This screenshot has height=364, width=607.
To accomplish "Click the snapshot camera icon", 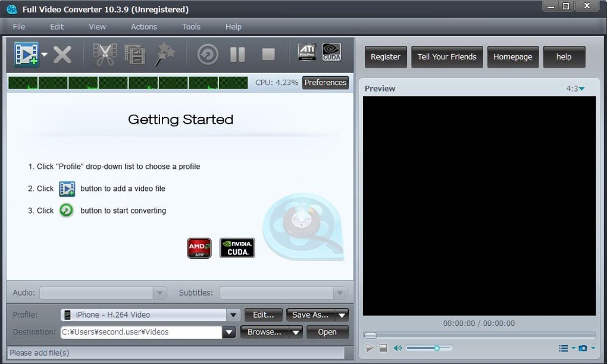I will coord(583,348).
